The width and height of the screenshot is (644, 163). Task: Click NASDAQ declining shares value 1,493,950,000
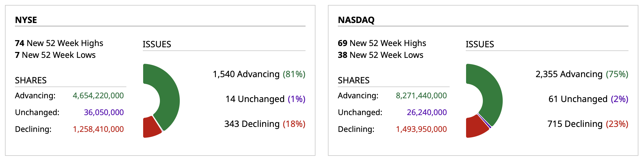click(421, 129)
